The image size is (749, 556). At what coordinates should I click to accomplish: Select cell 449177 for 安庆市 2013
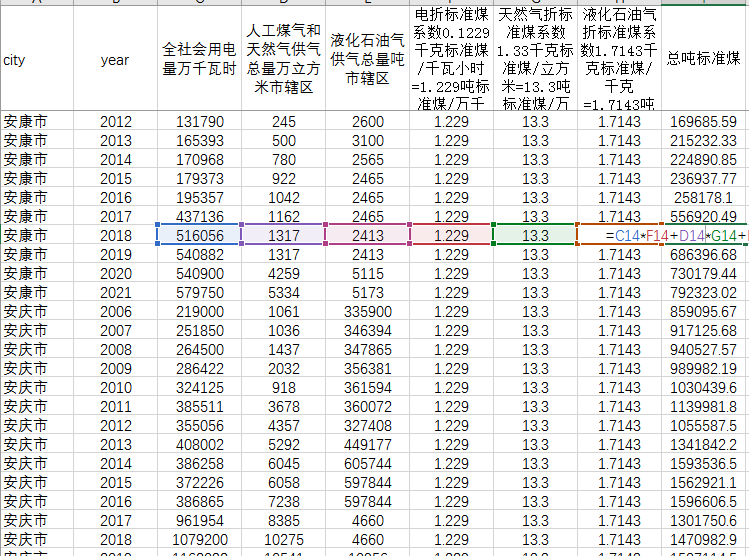pos(367,445)
